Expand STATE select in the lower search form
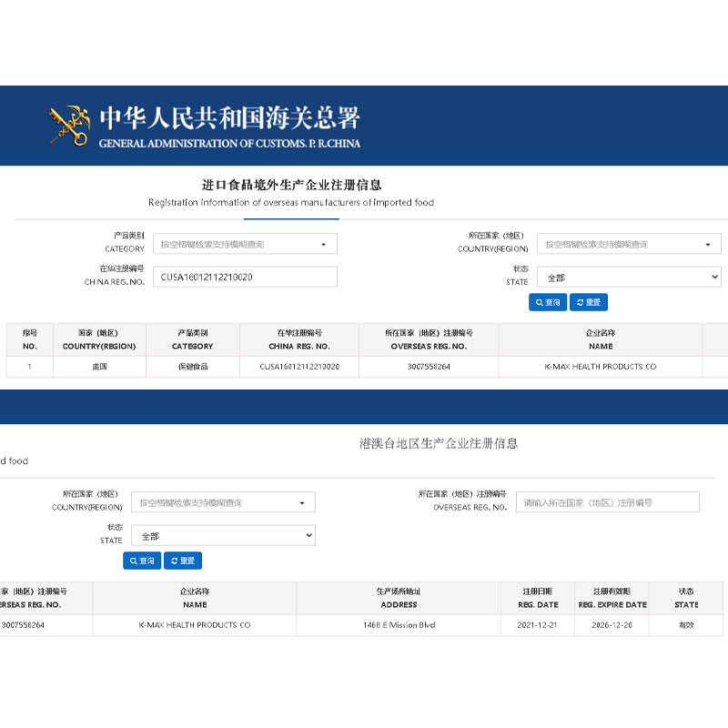The width and height of the screenshot is (728, 728). [223, 536]
